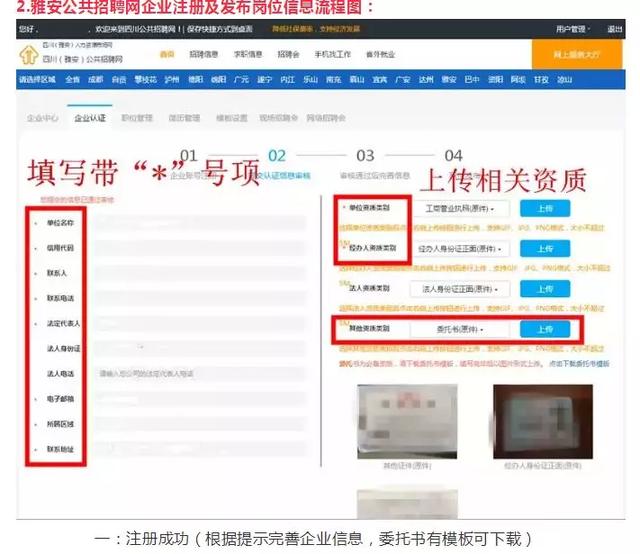Open the 用户管理 dropdown in top bar
The width and height of the screenshot is (640, 554).
coord(573,29)
